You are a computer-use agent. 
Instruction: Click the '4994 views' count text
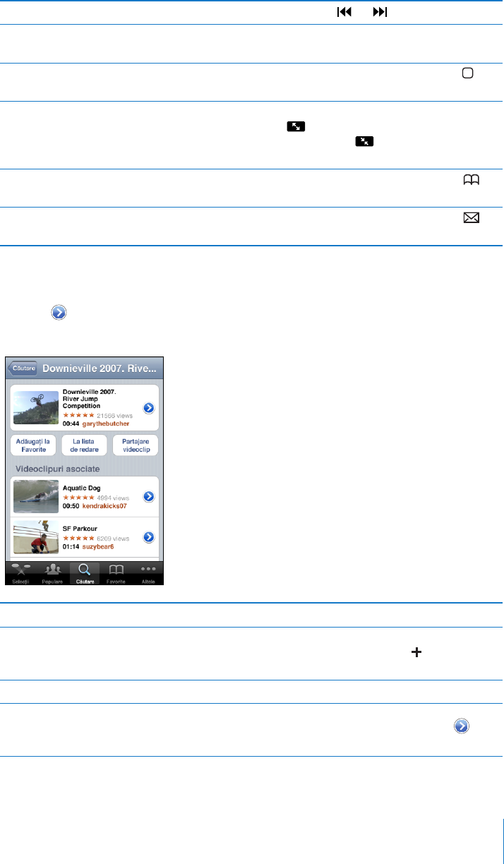[x=112, y=498]
